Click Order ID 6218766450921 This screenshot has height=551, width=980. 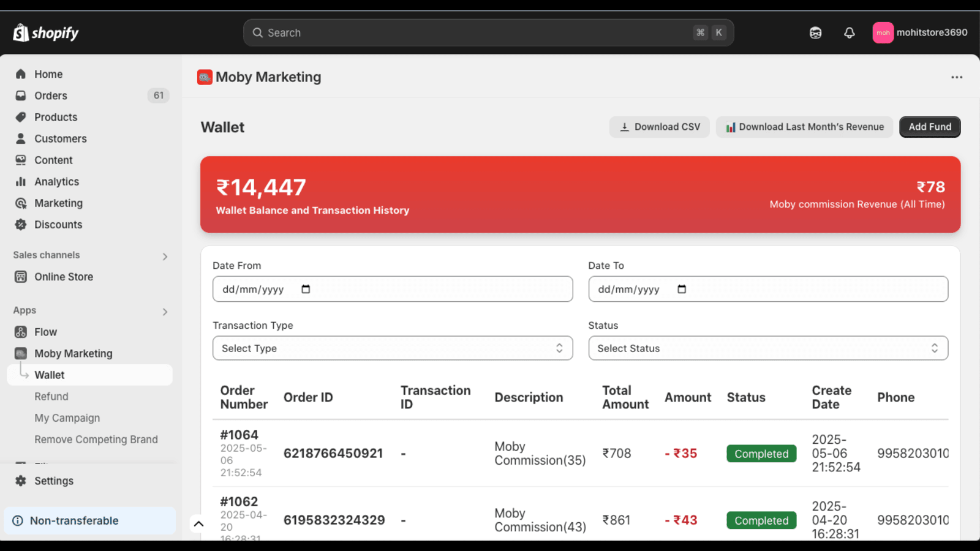click(x=333, y=453)
